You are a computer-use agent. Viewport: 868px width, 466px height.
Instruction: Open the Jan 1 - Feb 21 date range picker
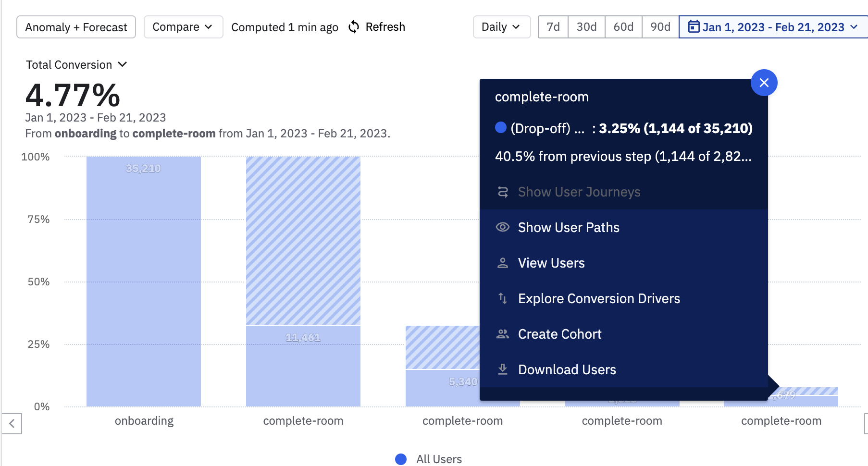[773, 27]
